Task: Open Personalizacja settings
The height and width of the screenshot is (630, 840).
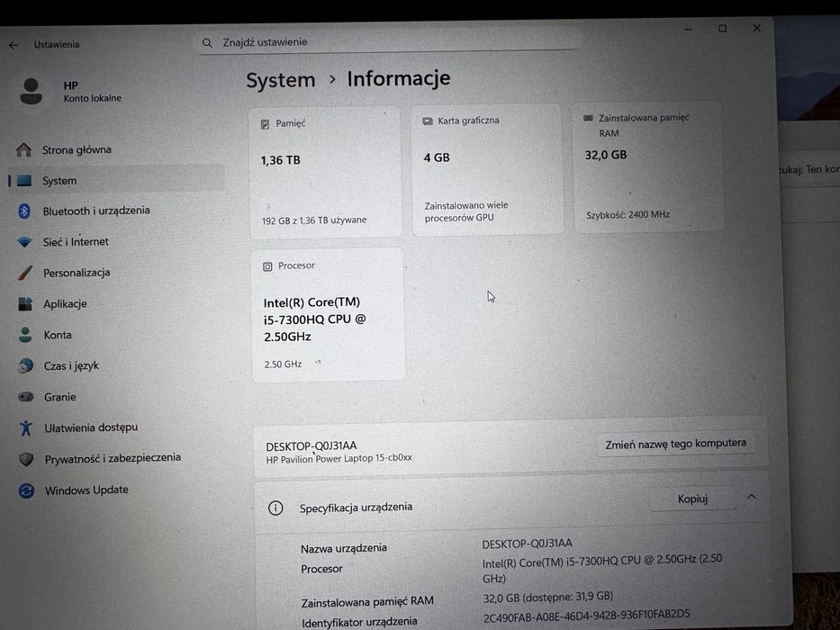Action: pyautogui.click(x=77, y=274)
